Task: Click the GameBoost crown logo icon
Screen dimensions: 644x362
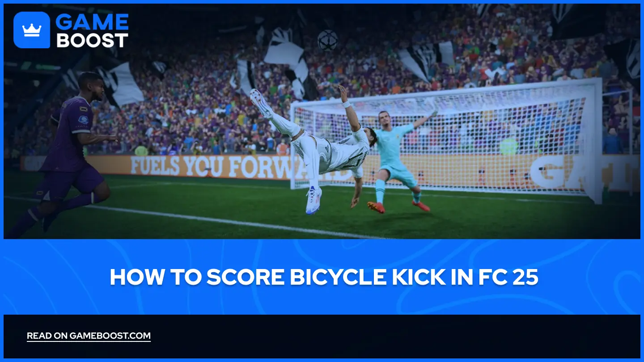Action: pos(31,30)
